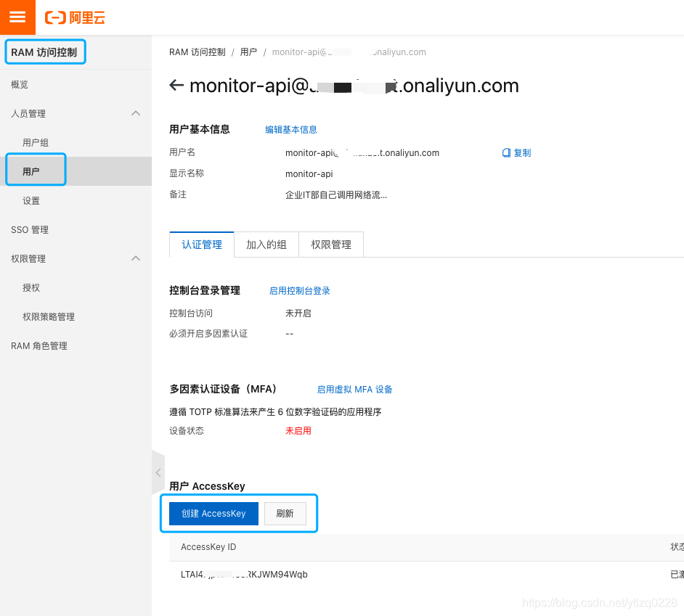
Task: Click the 控制台登录管理 heading
Action: tap(205, 290)
